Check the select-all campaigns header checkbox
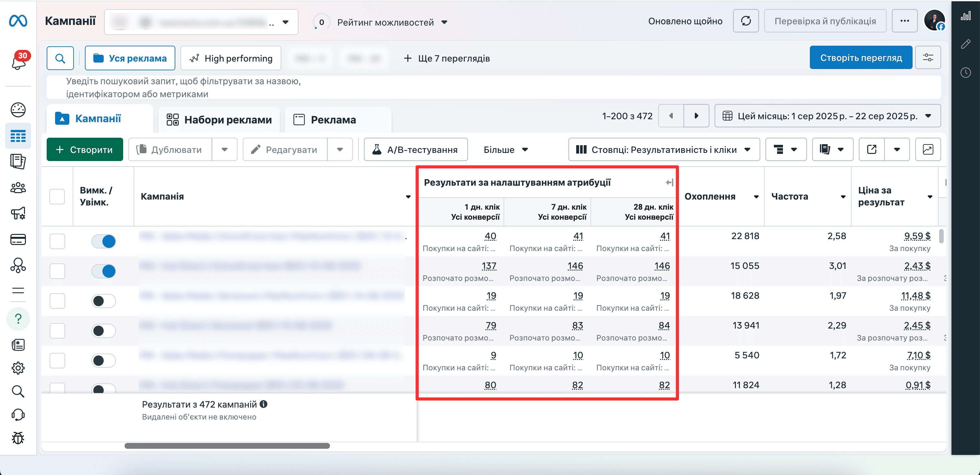The height and width of the screenshot is (475, 980). pyautogui.click(x=57, y=197)
